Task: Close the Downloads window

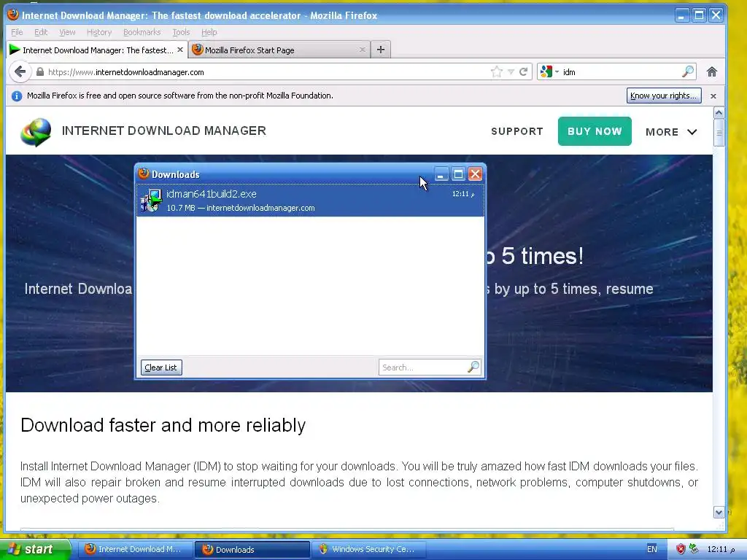Action: tap(475, 174)
